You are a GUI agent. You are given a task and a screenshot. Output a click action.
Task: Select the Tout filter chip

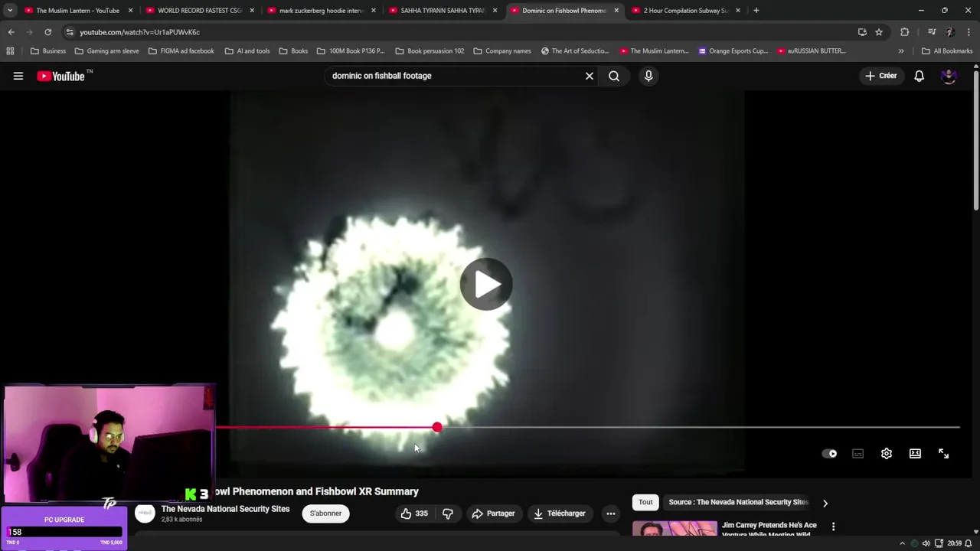click(x=645, y=502)
